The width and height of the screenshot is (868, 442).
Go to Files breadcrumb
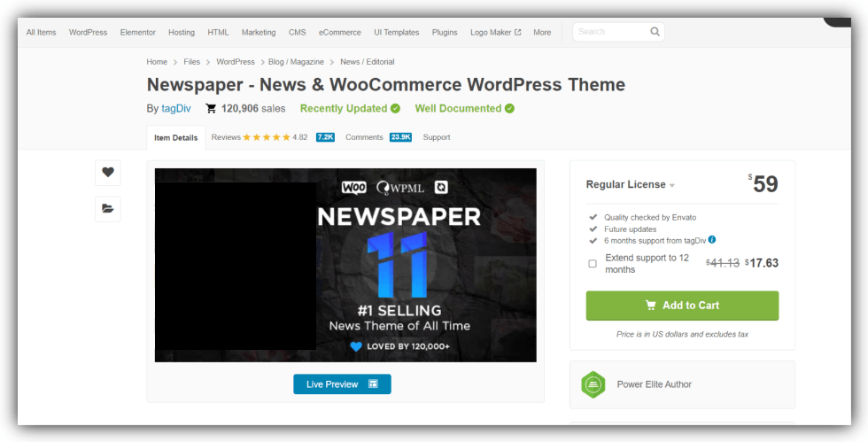click(x=192, y=62)
